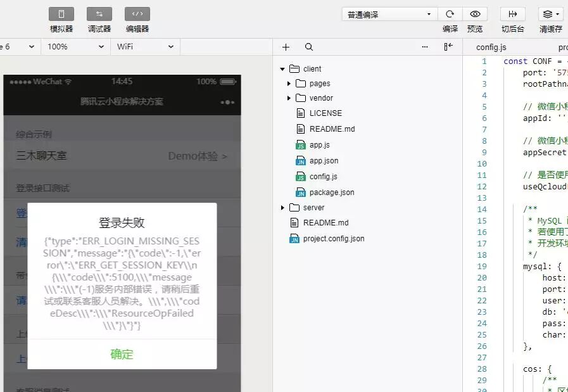The width and height of the screenshot is (568, 392).
Task: Click the JS icon beside config.js
Action: click(x=301, y=177)
